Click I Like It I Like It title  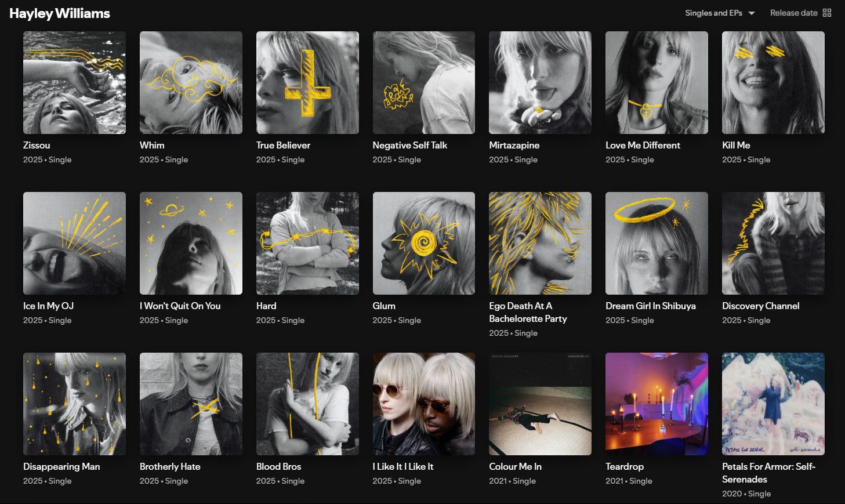[403, 466]
